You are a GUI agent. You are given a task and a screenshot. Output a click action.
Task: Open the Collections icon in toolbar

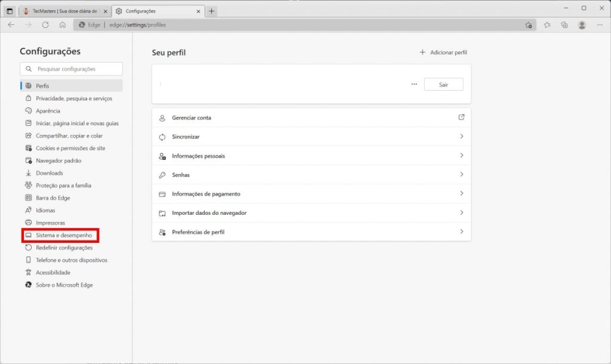coord(564,25)
